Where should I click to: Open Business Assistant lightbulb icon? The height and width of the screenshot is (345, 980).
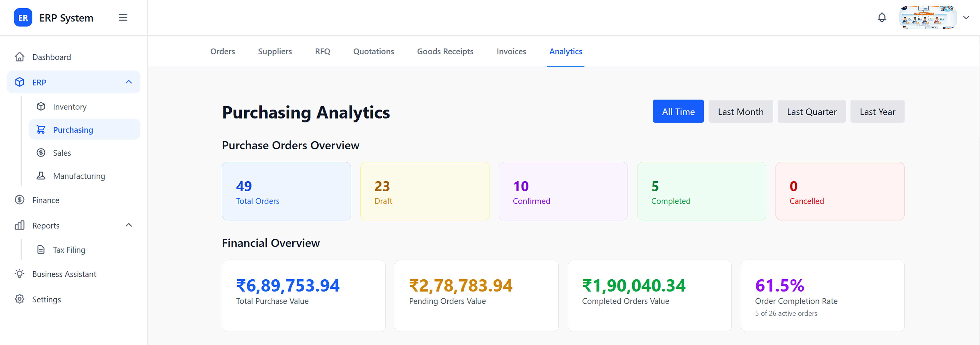(x=20, y=274)
